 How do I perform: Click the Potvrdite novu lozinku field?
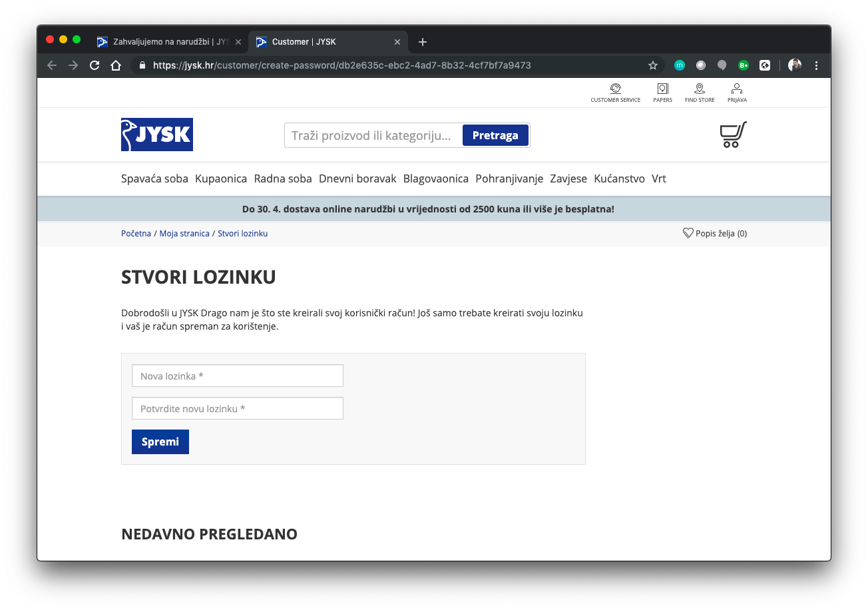(x=238, y=408)
